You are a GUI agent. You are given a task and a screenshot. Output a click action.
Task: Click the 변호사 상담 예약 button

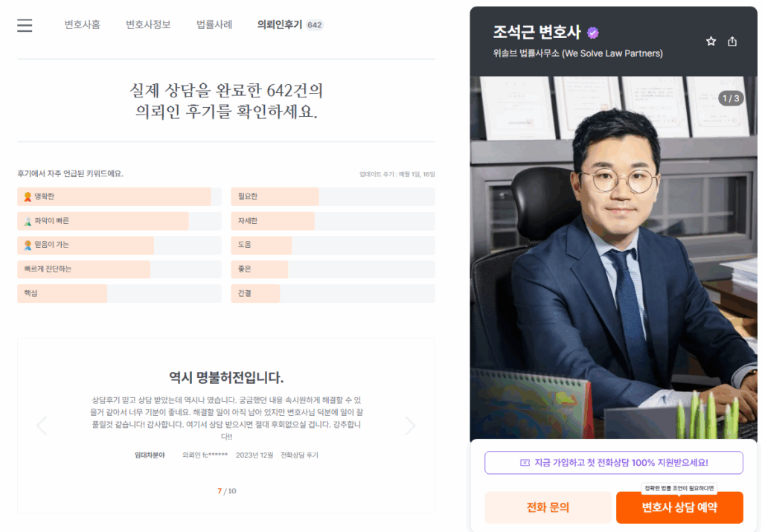[679, 507]
